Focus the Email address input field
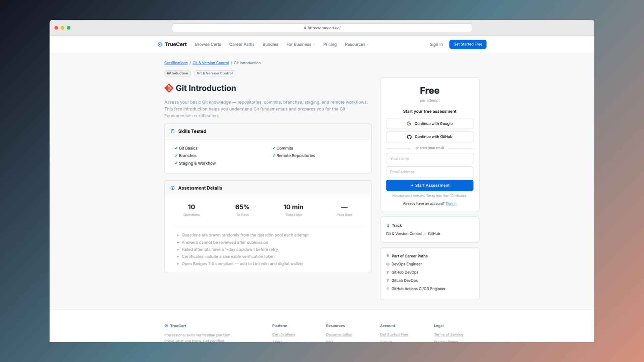This screenshot has height=362, width=644. coord(430,172)
